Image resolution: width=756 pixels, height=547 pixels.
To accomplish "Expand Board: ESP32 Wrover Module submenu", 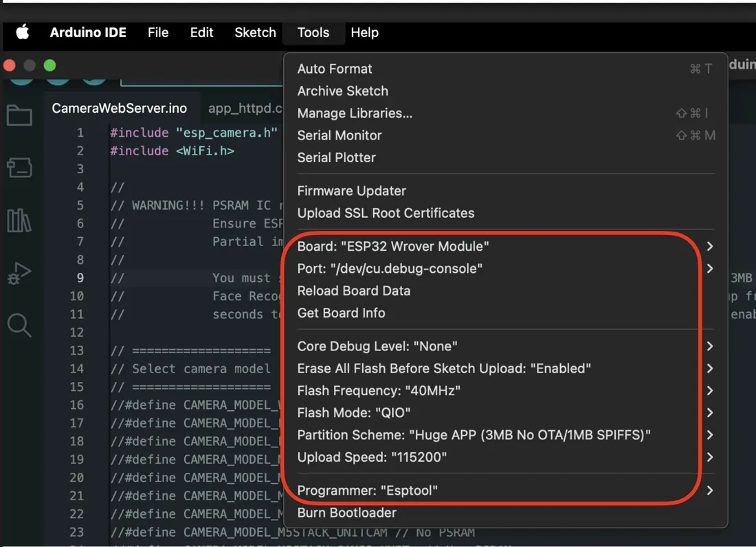I will [x=505, y=246].
